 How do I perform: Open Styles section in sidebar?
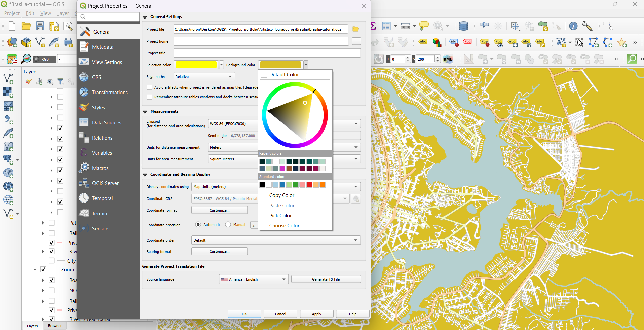pyautogui.click(x=108, y=107)
